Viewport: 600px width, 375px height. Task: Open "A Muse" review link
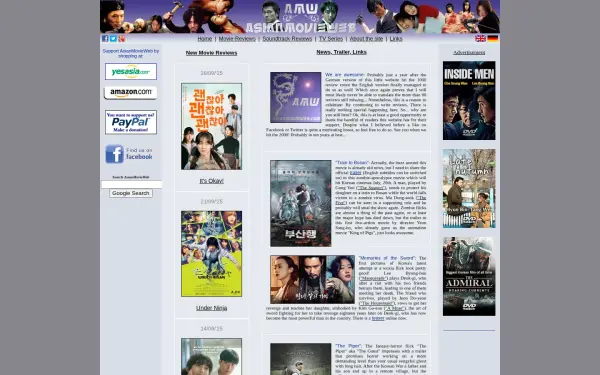tap(394, 308)
